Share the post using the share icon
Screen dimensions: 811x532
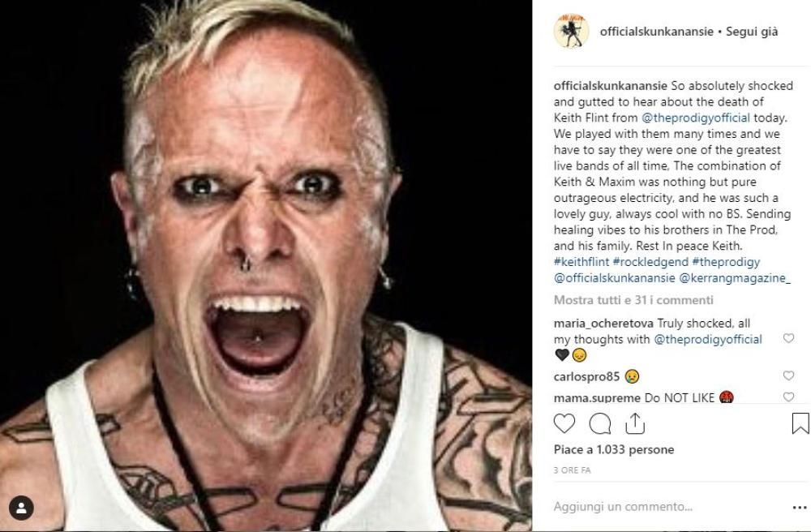635,423
